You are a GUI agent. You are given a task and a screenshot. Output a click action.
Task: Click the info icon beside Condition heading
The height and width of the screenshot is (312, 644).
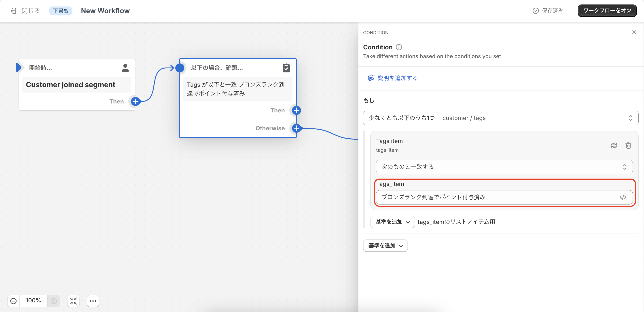(x=399, y=47)
